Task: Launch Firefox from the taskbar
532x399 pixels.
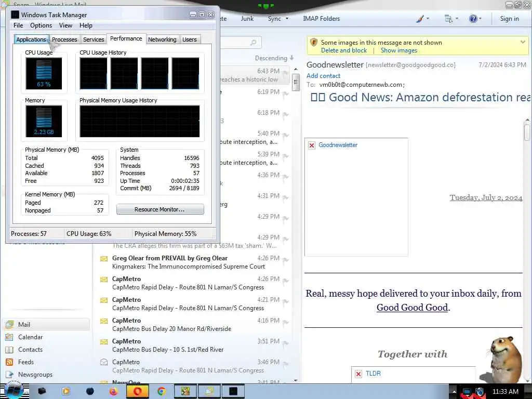Action: pos(113,392)
